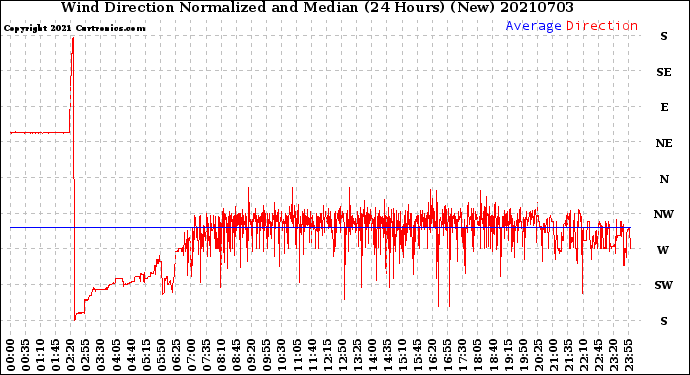
Task: Click the 19:50 time label
Action: pos(522,356)
